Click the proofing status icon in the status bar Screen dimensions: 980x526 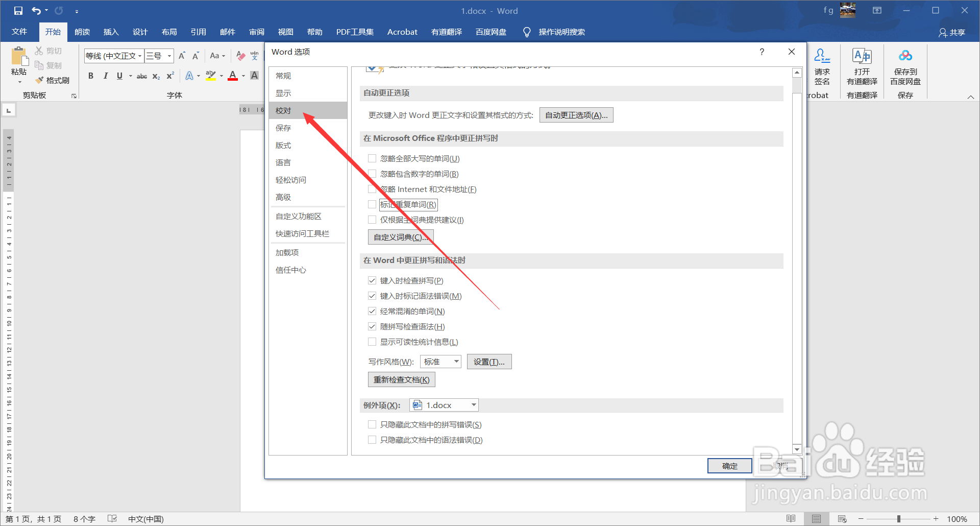point(112,519)
